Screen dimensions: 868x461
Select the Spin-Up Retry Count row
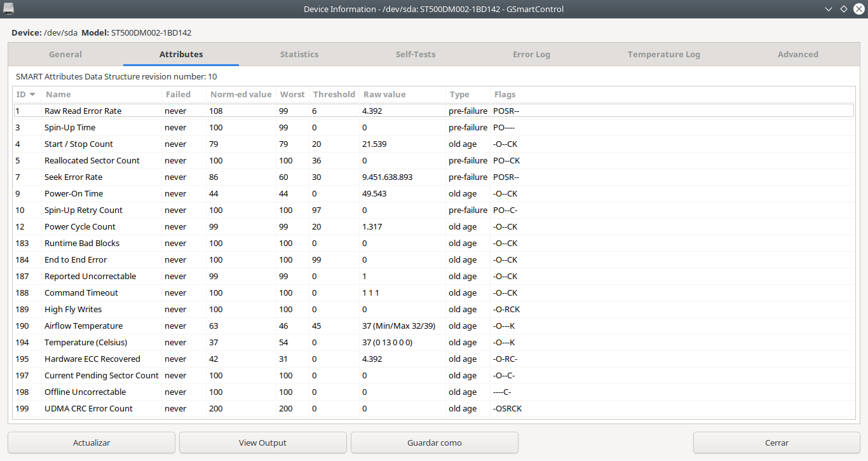click(434, 210)
